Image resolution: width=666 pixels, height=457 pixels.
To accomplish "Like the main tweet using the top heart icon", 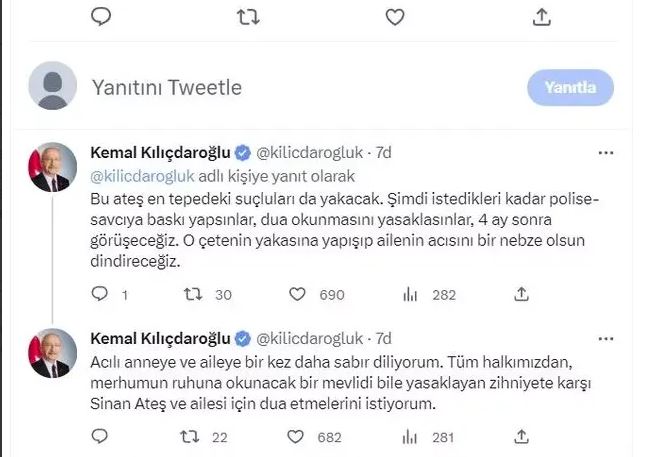I will pyautogui.click(x=395, y=17).
